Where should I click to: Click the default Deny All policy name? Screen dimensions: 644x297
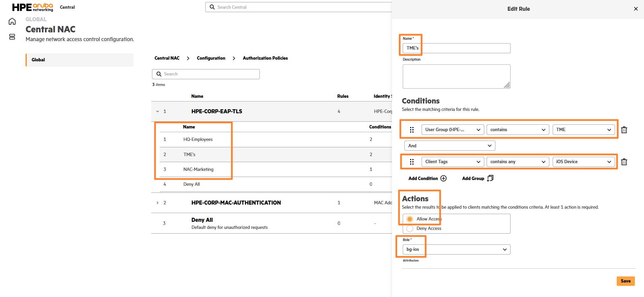202,220
